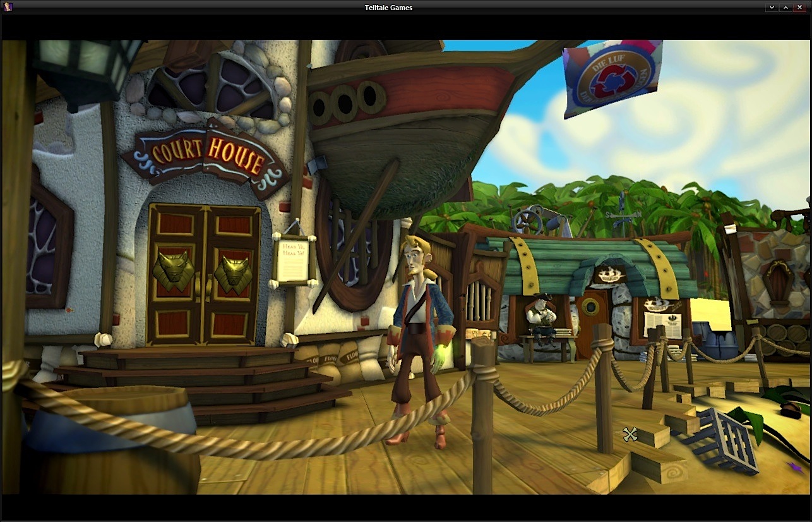The image size is (812, 522).
Task: Click the skull and crossbones cursor icon
Action: [630, 434]
